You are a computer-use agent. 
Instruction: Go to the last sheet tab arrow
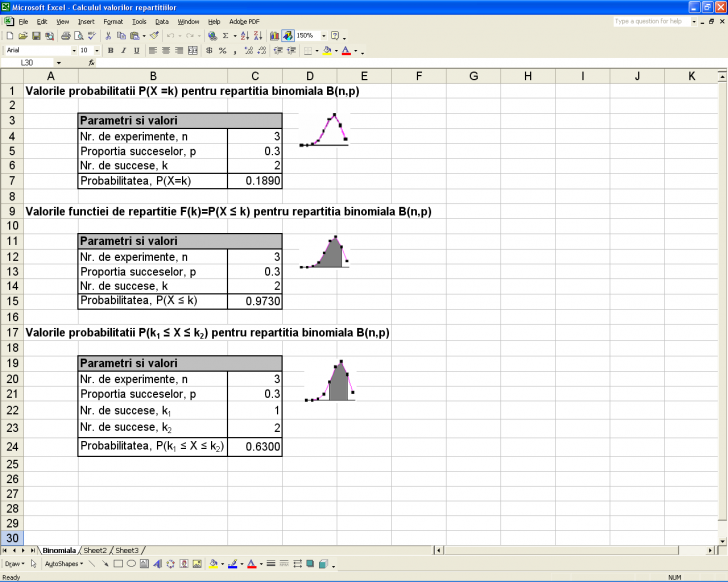[32, 550]
